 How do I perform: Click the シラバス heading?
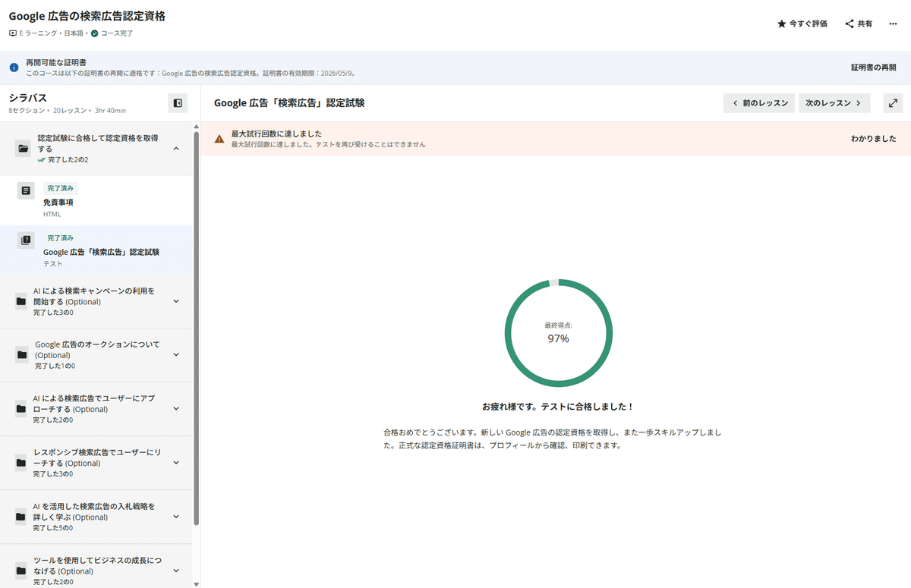tap(28, 98)
